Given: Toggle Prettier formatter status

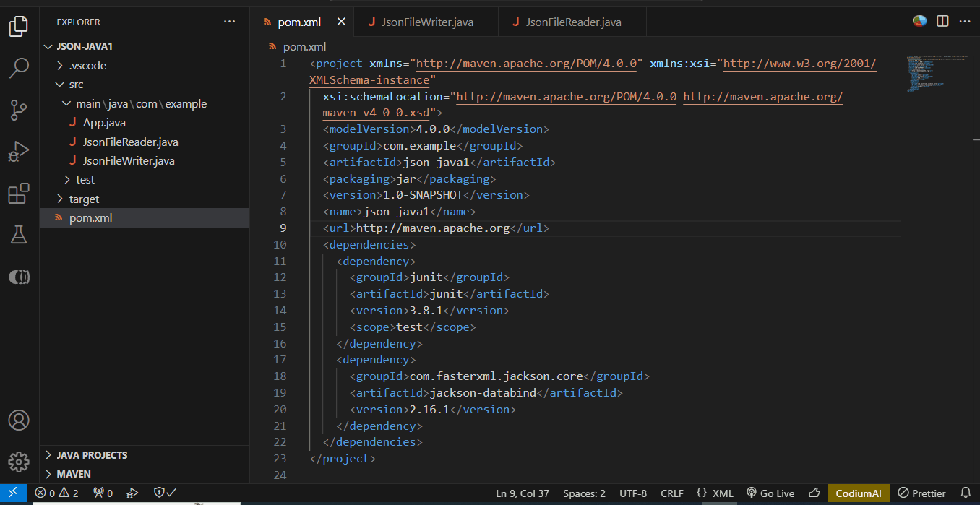Looking at the screenshot, I should pos(921,493).
